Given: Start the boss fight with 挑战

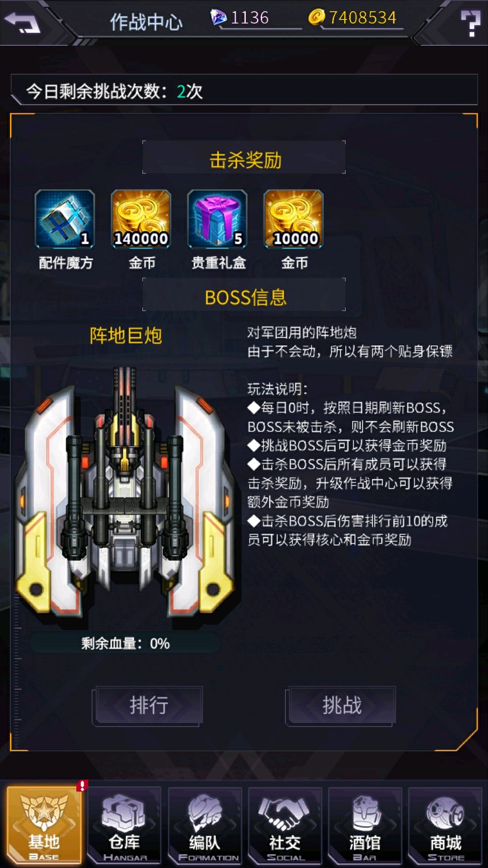Looking at the screenshot, I should [341, 705].
